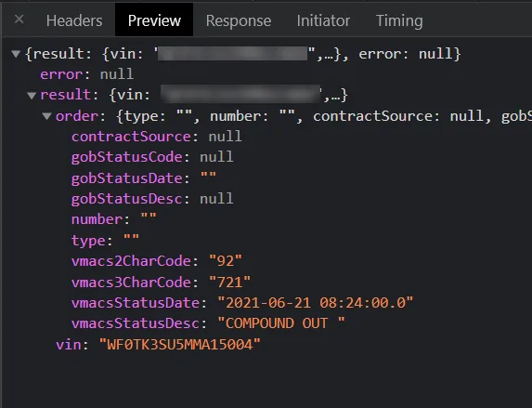Select the order number property row

pyautogui.click(x=114, y=219)
